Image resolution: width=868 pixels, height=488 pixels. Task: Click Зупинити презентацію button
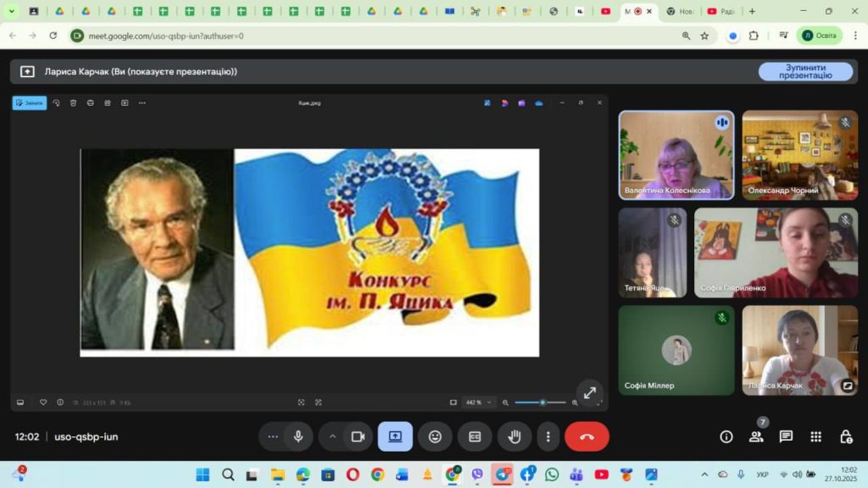click(x=805, y=71)
